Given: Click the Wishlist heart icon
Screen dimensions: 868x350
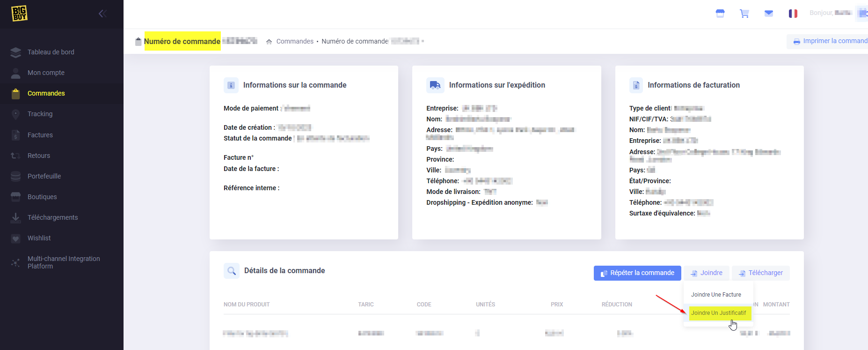Looking at the screenshot, I should (15, 238).
